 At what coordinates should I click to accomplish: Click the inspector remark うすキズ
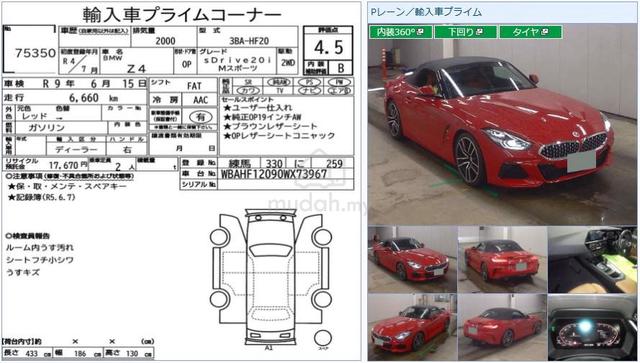pyautogui.click(x=23, y=272)
